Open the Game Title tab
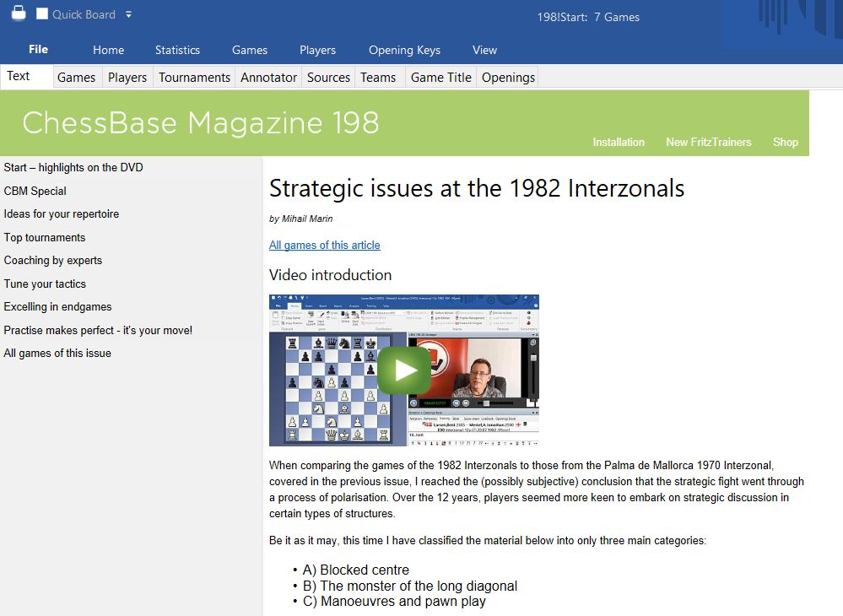Screen dimensions: 843x616 [440, 77]
